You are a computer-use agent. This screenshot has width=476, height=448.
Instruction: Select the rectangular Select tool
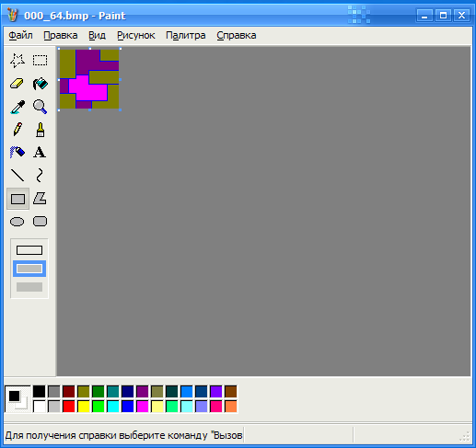41,61
